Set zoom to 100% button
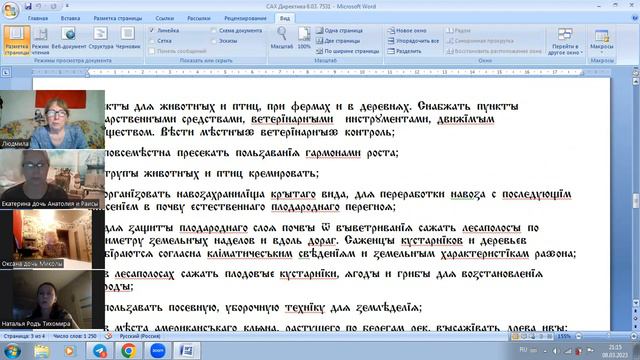Screen dimensions: 640x360 coord(304,39)
